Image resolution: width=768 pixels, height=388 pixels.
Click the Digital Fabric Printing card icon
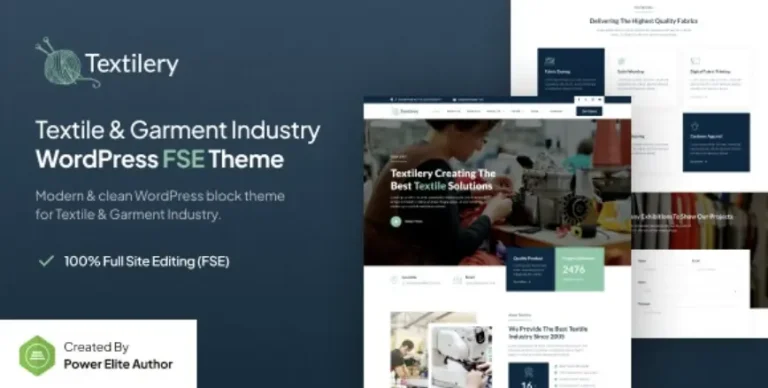(695, 61)
